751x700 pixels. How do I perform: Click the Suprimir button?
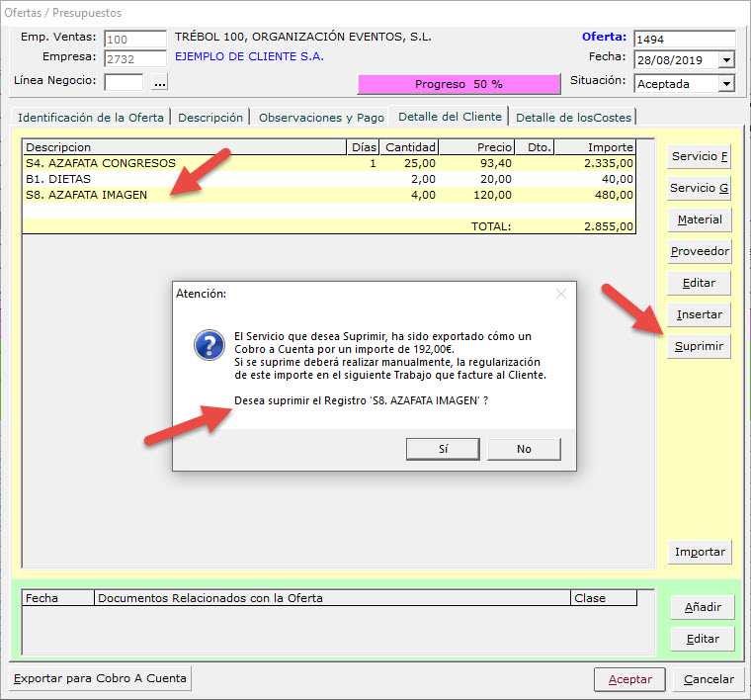coord(699,346)
